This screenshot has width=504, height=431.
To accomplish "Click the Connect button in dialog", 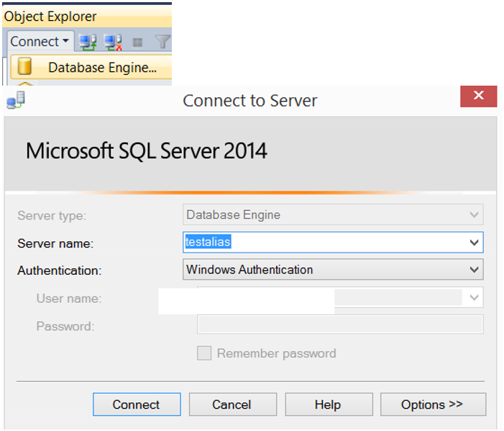I will 137,404.
